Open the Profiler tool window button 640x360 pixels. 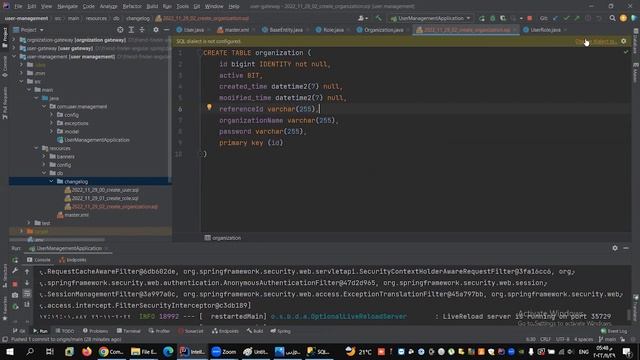click(159, 331)
